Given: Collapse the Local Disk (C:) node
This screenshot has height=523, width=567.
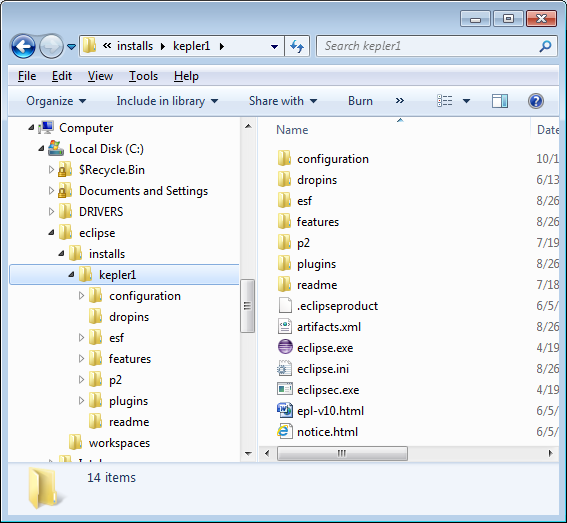Looking at the screenshot, I should 41,149.
